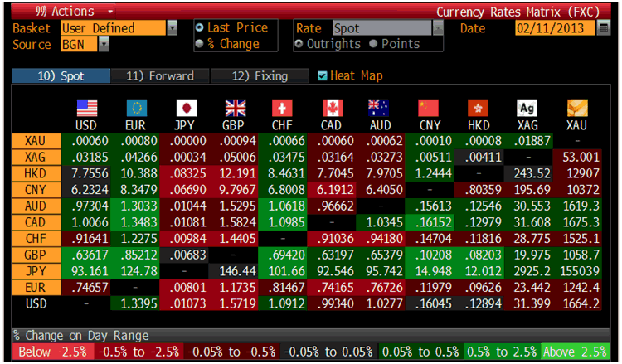Click the JPY row header button
Image resolution: width=622 pixels, height=364 pixels.
click(36, 271)
